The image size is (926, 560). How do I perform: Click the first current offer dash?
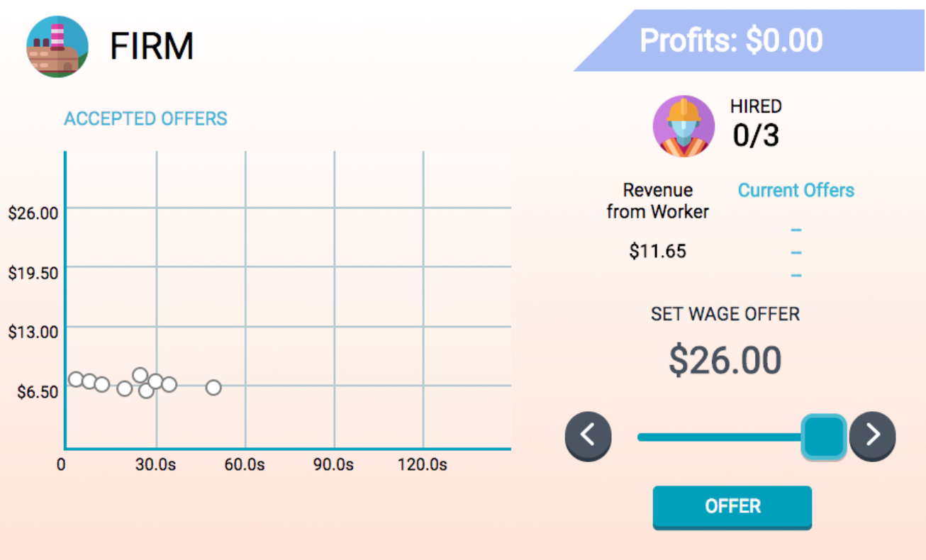pyautogui.click(x=796, y=230)
